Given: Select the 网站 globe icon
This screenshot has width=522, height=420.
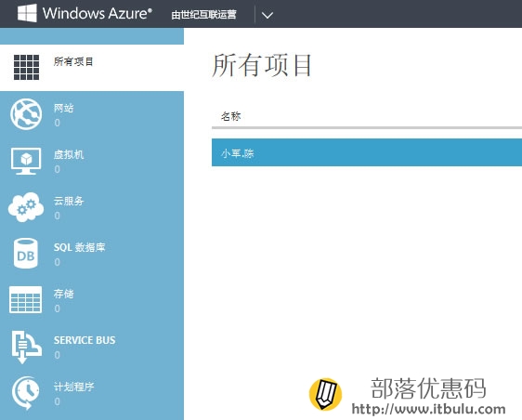Looking at the screenshot, I should coord(26,114).
